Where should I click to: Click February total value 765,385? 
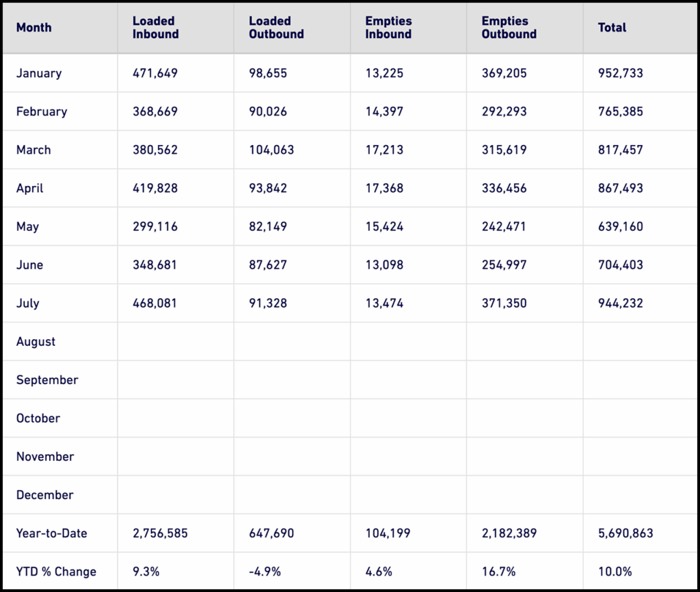tap(620, 111)
